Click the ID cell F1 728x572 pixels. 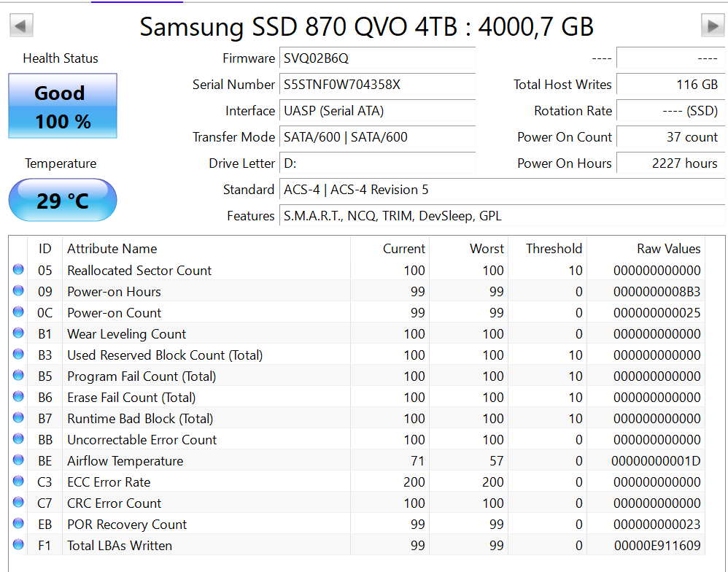tap(44, 546)
